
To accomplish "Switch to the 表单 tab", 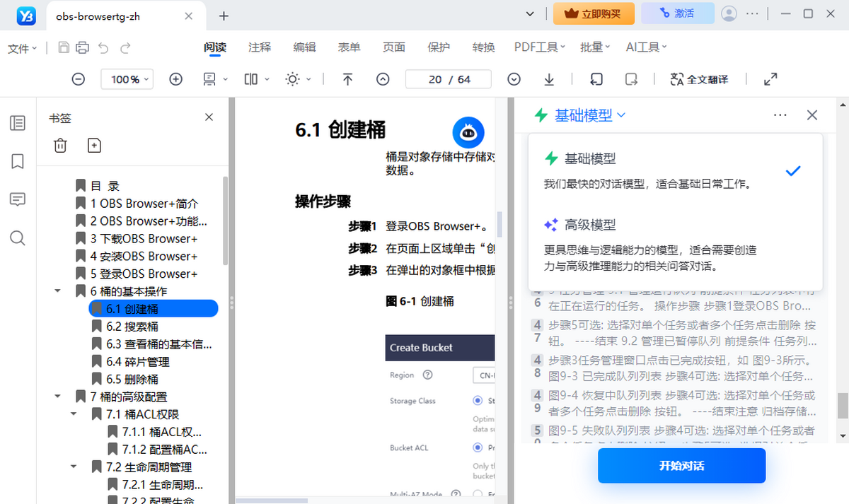I will pyautogui.click(x=350, y=47).
